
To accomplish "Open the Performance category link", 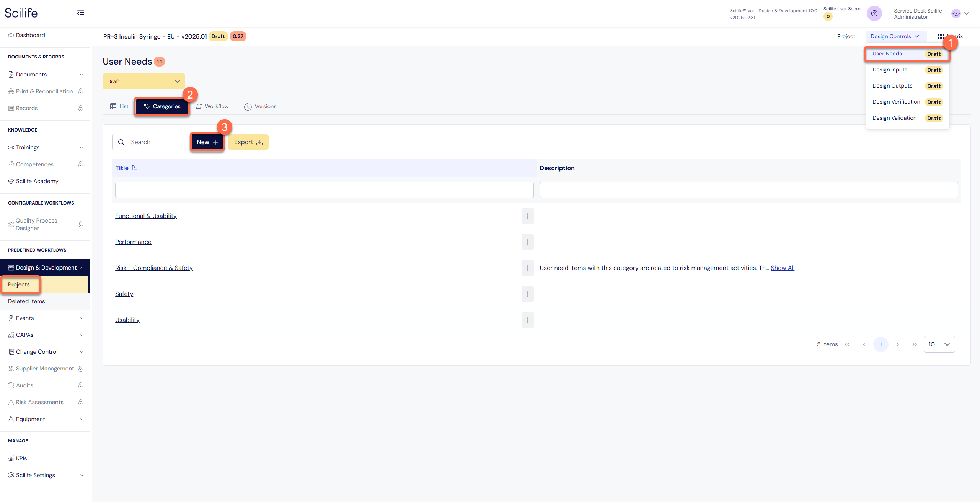I will pyautogui.click(x=133, y=242).
